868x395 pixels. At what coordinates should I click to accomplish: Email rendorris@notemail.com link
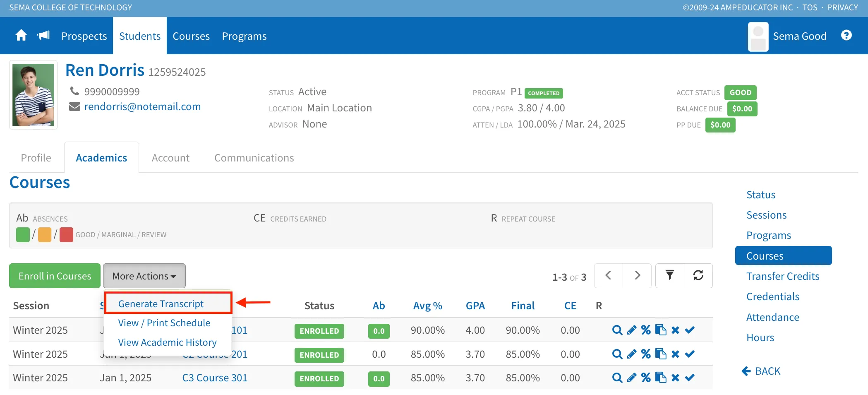[142, 106]
